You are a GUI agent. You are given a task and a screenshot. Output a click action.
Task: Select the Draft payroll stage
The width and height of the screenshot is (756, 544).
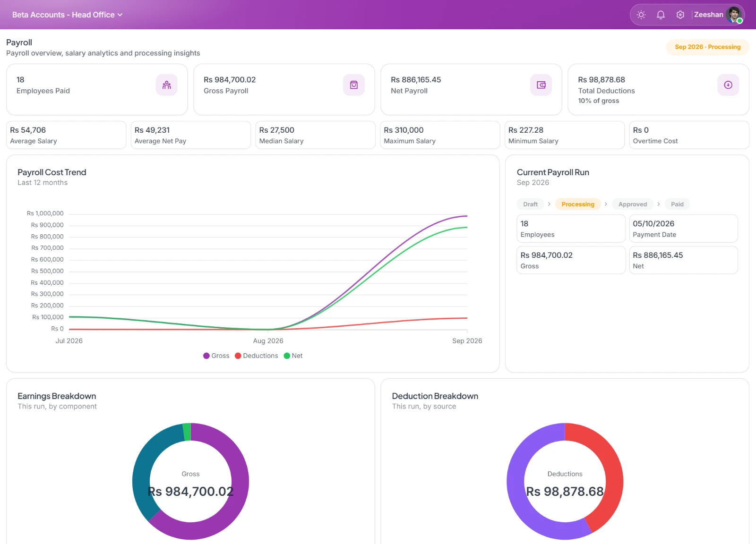530,204
